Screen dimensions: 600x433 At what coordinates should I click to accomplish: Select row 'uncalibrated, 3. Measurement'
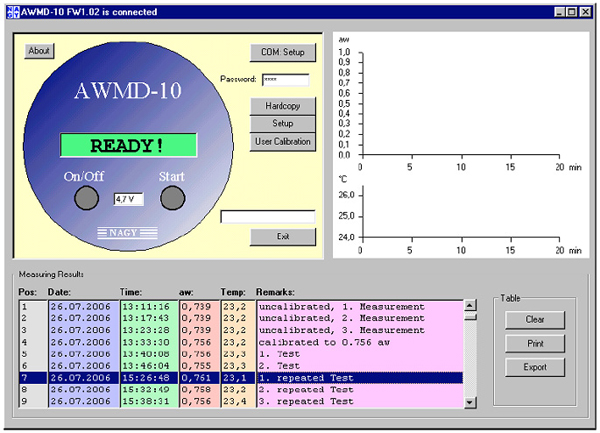click(x=341, y=330)
